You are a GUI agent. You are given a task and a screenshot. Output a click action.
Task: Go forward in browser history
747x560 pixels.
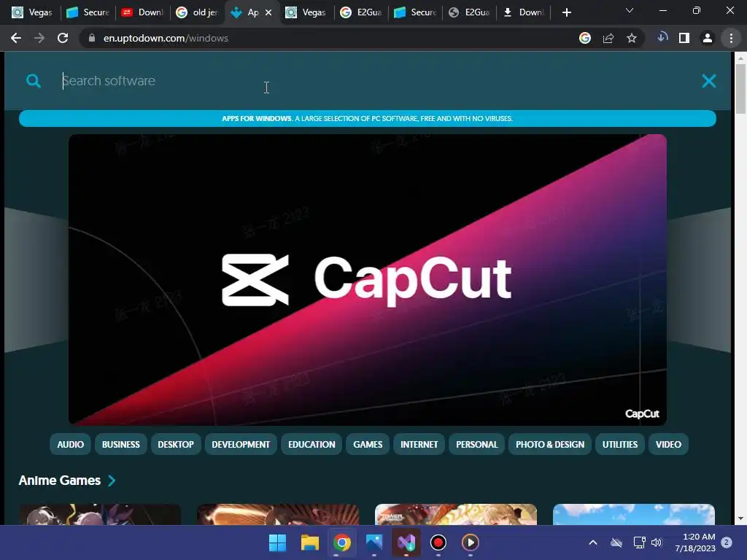39,38
